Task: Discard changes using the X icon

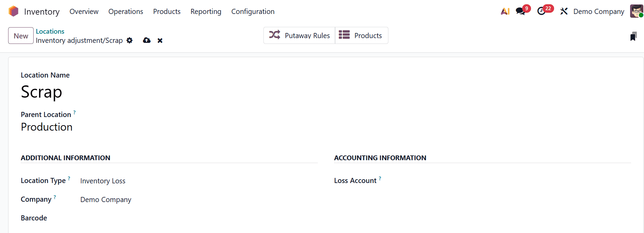Action: 160,40
